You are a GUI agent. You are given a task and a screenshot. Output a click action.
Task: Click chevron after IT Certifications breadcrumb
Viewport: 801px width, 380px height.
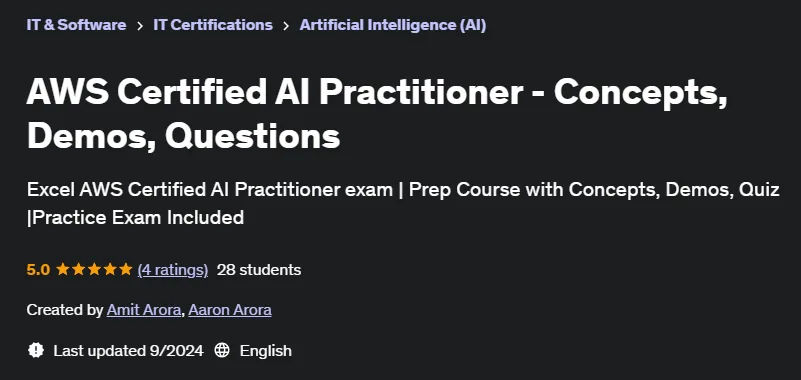point(286,26)
